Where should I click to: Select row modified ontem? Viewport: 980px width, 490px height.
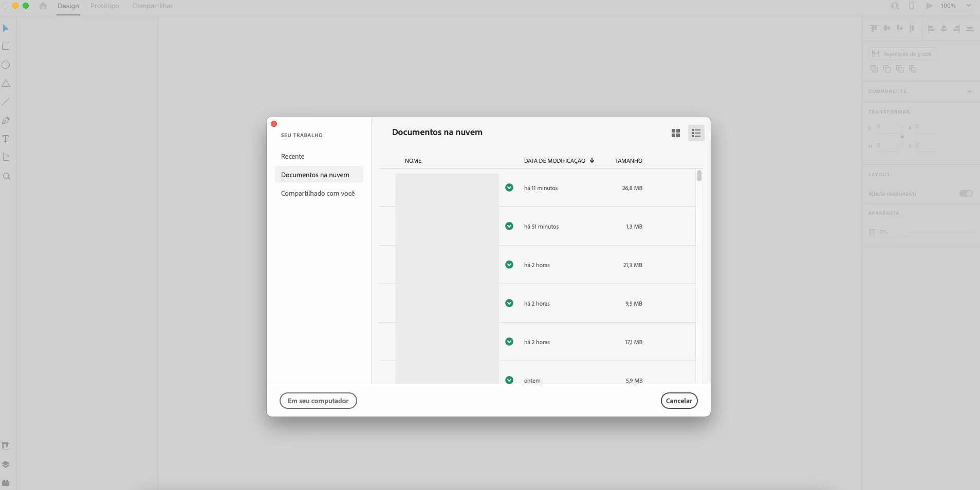[537, 373]
